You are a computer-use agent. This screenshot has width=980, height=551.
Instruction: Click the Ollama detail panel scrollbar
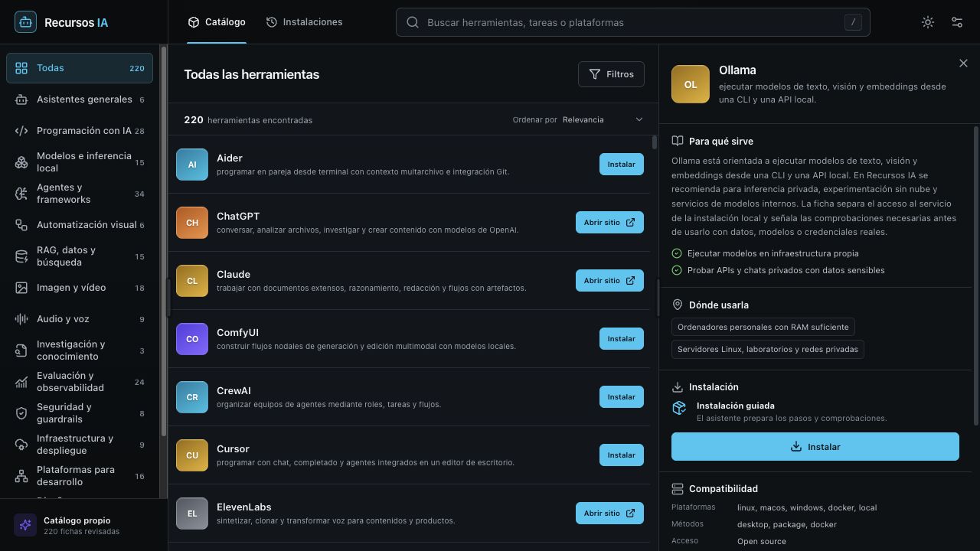tap(976, 275)
